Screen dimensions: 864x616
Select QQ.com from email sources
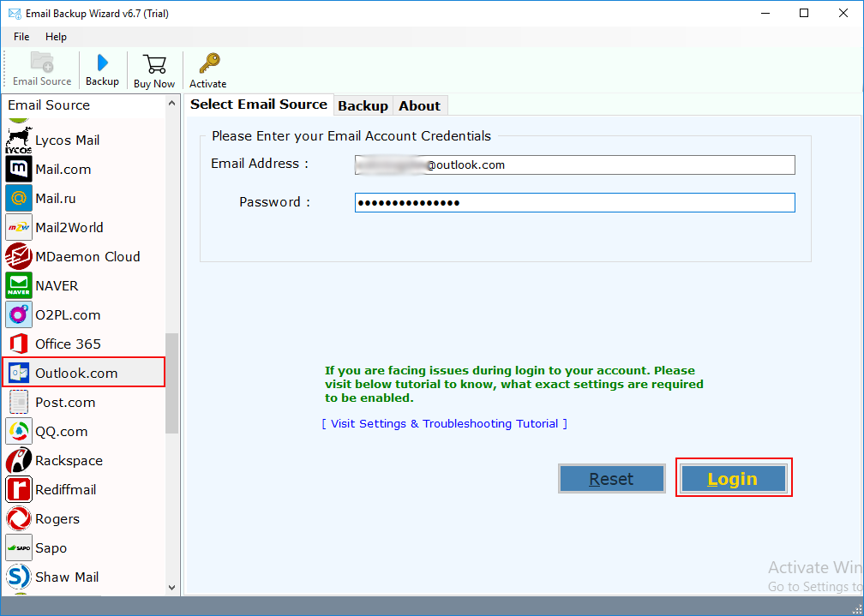coord(61,431)
